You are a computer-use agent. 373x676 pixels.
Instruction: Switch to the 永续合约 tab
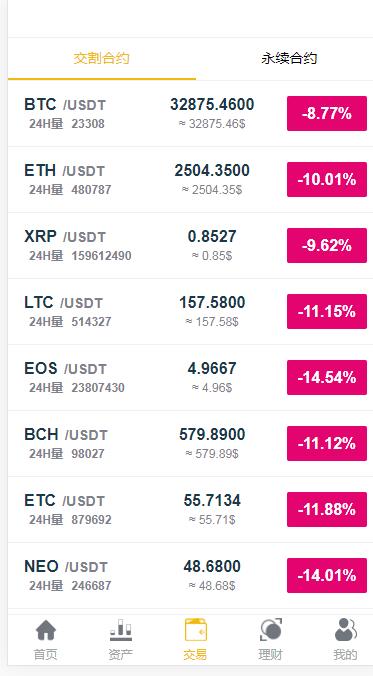289,58
